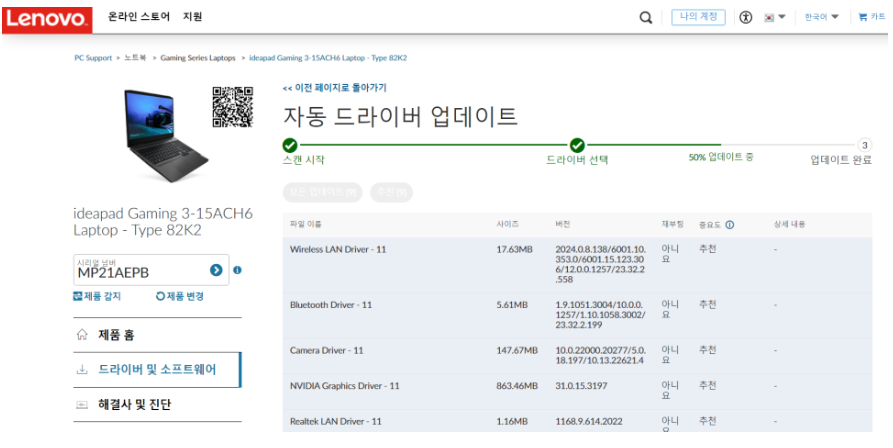This screenshot has width=893, height=448.
Task: Click the 자동 드라이버 업데이트 heading
Action: click(400, 117)
